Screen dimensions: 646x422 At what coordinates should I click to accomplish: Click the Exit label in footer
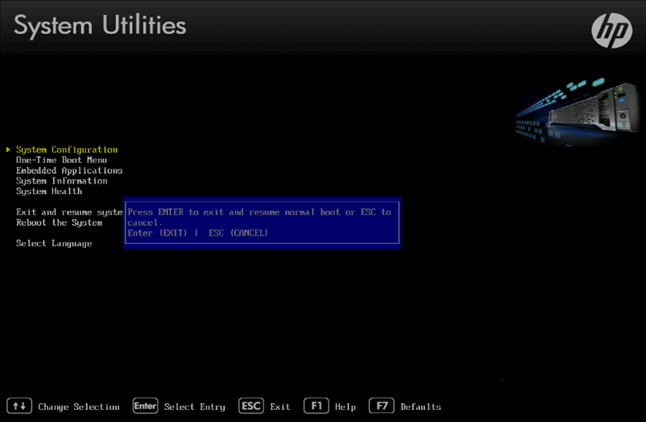(x=280, y=407)
